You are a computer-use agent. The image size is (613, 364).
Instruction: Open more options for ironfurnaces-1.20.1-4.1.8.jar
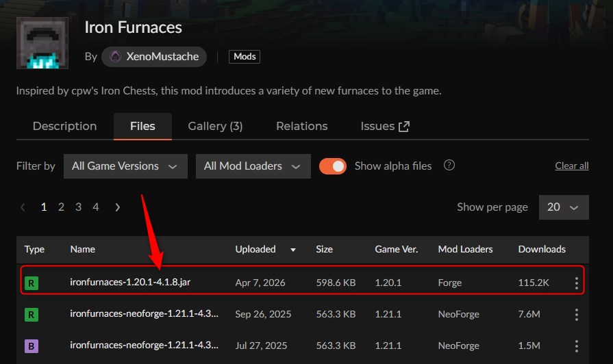click(x=577, y=283)
